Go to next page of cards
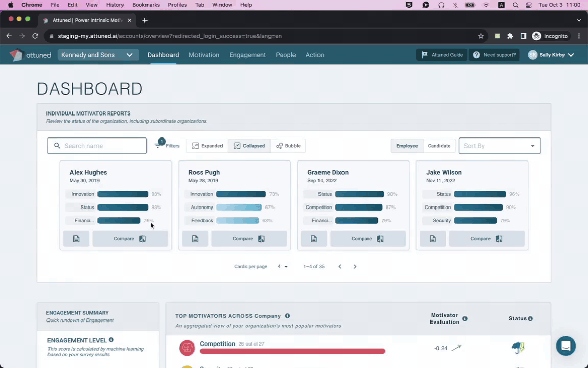The height and width of the screenshot is (368, 588). (x=355, y=267)
